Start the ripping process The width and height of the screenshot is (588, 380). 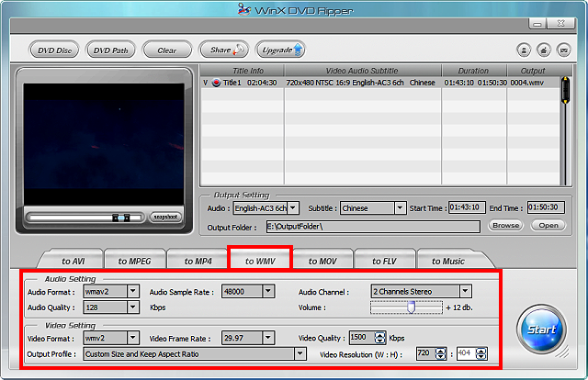click(541, 330)
